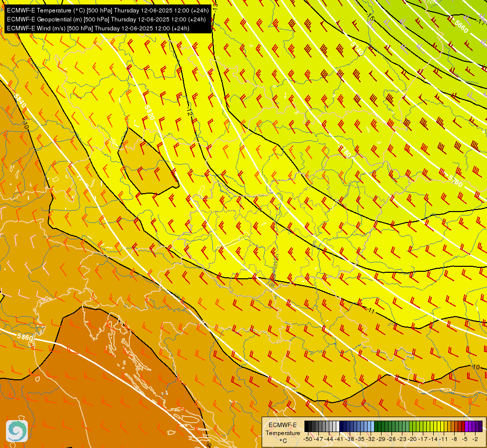Click the -26 legend scale value

click(391, 439)
